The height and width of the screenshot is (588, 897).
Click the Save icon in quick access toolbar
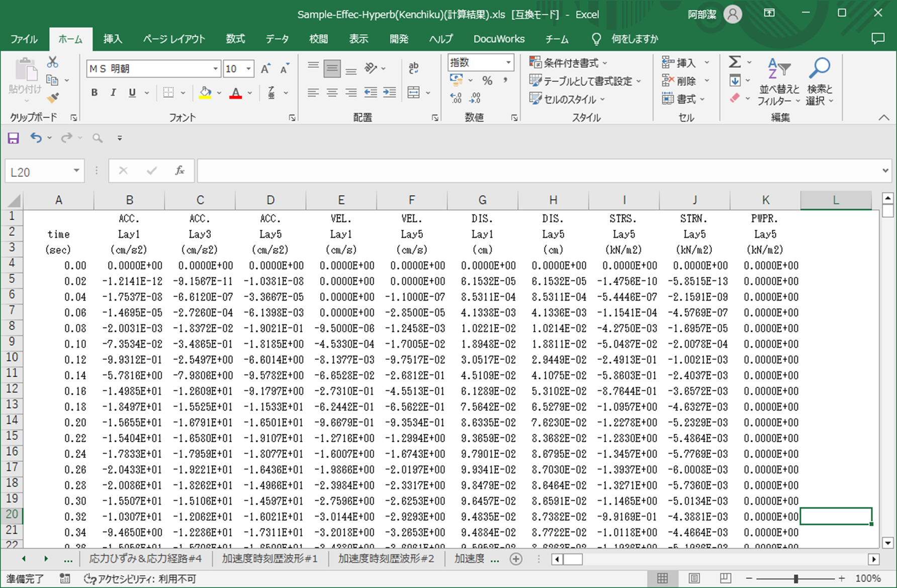[13, 138]
